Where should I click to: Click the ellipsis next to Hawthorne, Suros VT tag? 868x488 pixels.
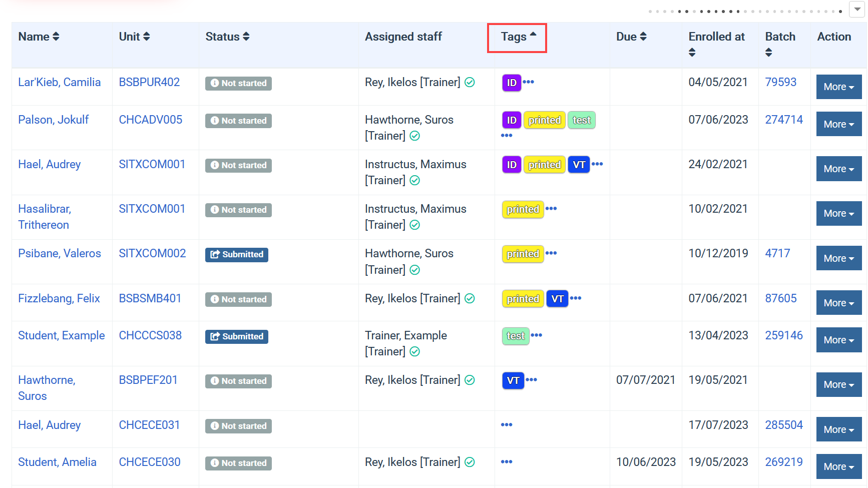click(532, 380)
